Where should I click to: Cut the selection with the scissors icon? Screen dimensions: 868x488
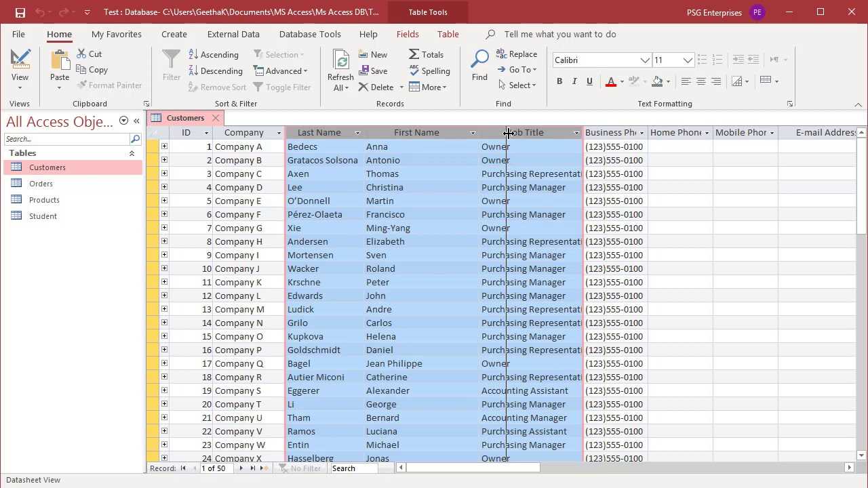coord(82,54)
